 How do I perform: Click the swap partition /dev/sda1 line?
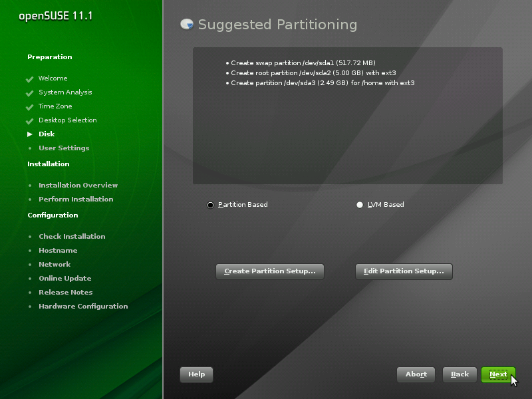click(x=303, y=63)
